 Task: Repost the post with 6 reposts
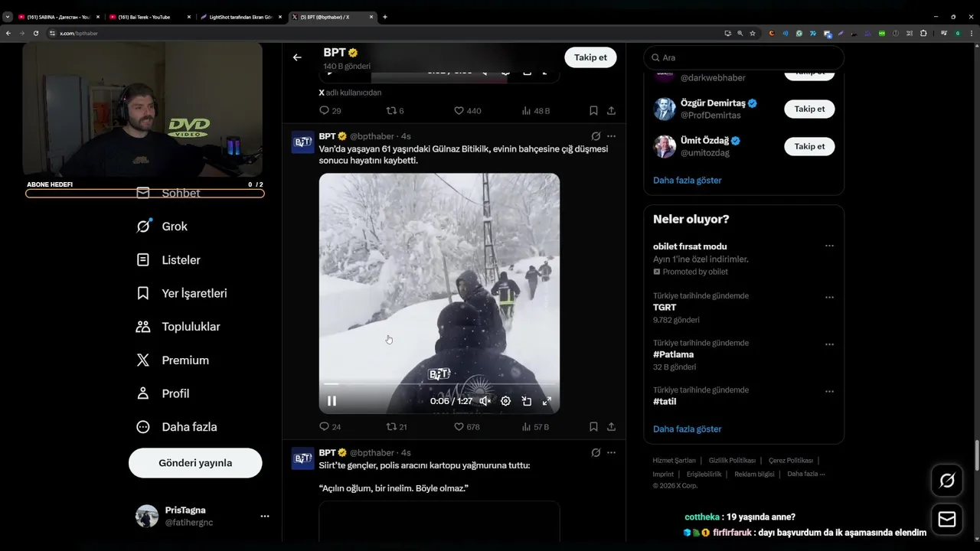(x=395, y=111)
